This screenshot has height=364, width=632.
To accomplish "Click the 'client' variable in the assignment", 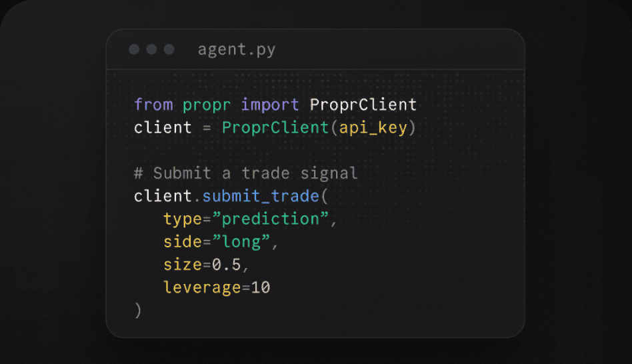I will (x=163, y=128).
